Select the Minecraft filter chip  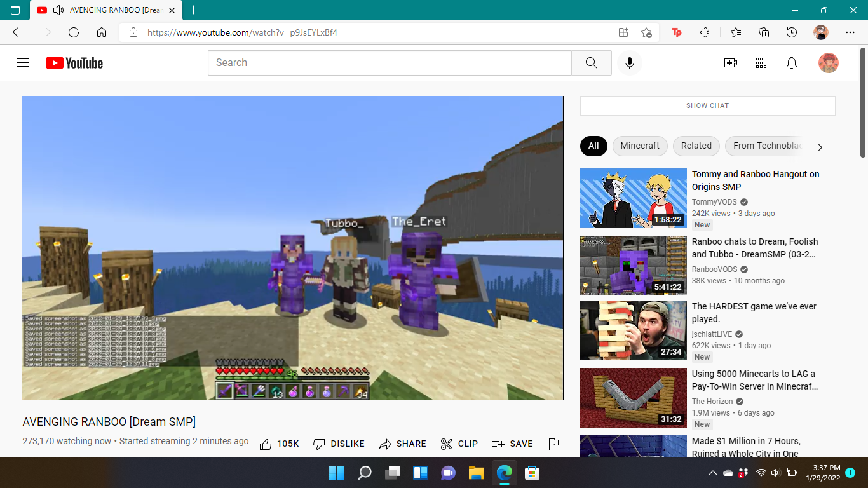pos(640,146)
